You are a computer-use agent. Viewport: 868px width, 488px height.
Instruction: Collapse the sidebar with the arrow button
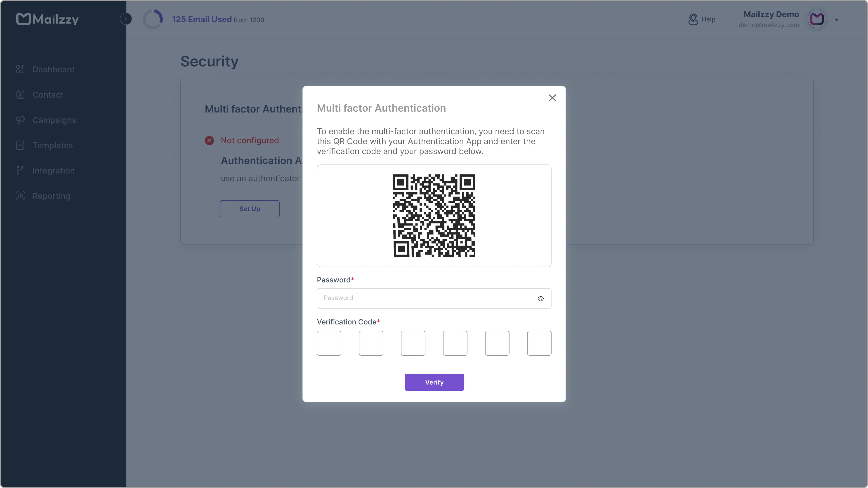pos(126,19)
